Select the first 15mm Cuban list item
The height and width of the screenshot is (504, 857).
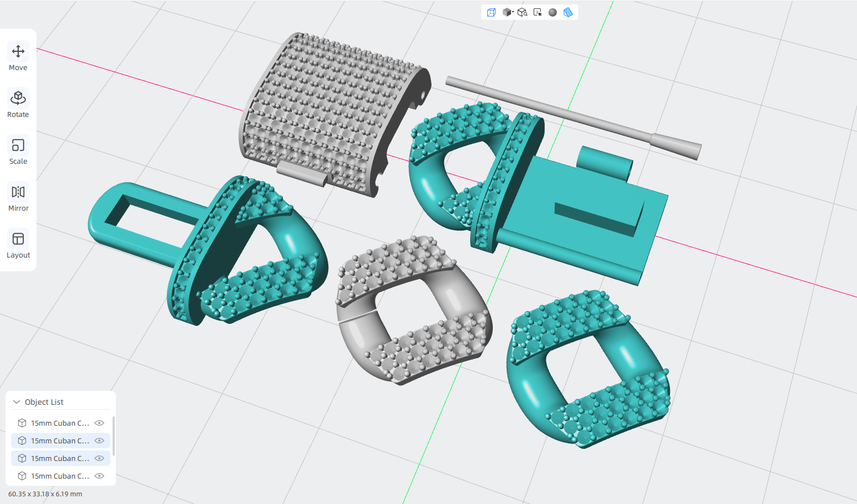pyautogui.click(x=61, y=423)
